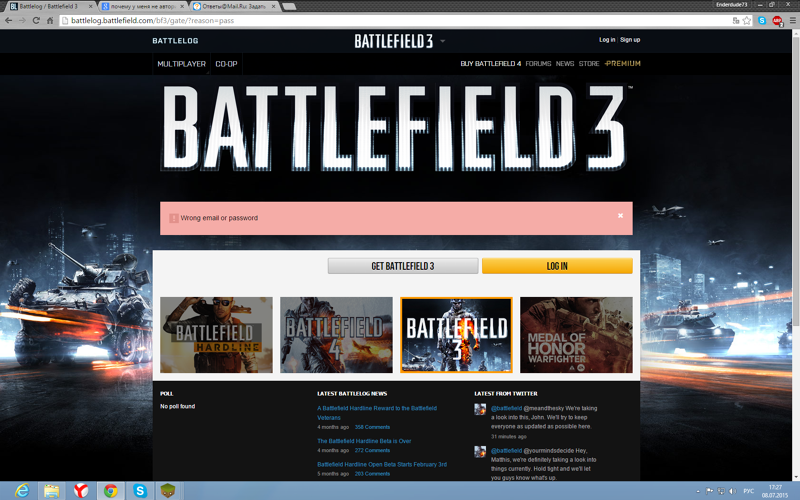Open the Premium link in navigation

tap(622, 64)
